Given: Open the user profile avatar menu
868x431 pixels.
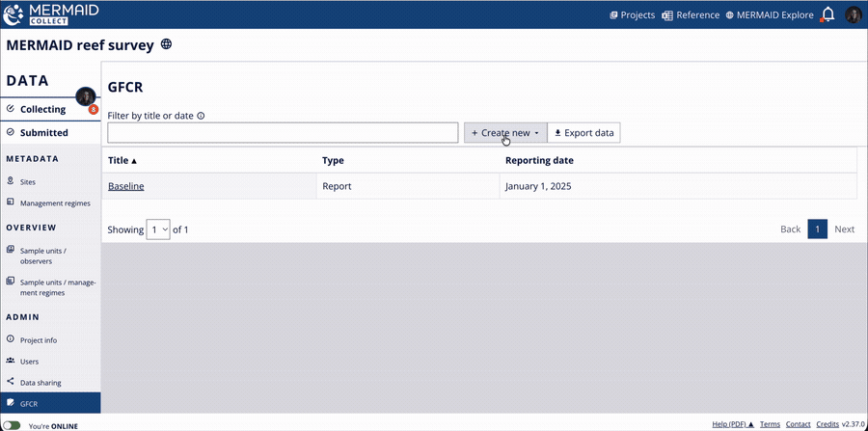Looking at the screenshot, I should pyautogui.click(x=854, y=14).
